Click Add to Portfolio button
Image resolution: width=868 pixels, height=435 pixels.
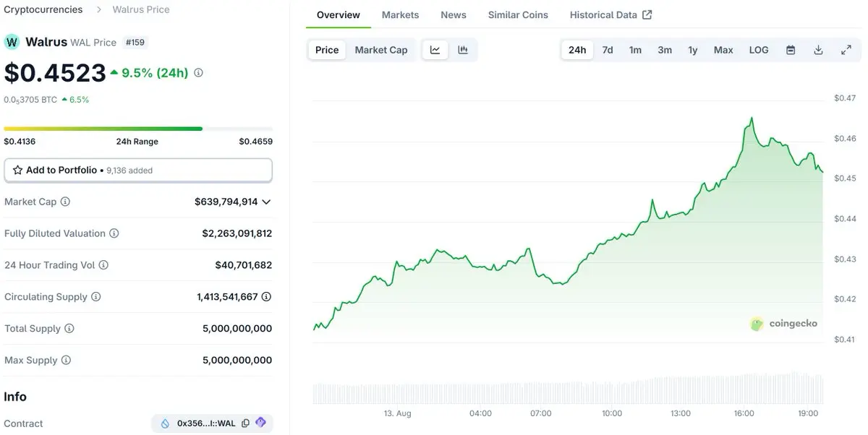click(138, 171)
